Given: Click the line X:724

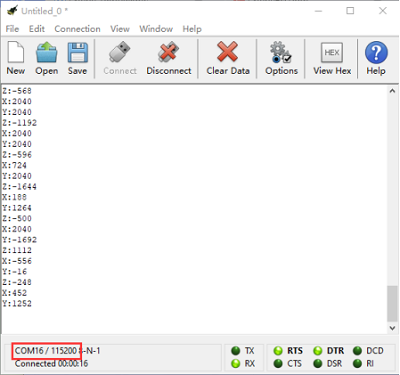Looking at the screenshot, I should click(x=14, y=165).
